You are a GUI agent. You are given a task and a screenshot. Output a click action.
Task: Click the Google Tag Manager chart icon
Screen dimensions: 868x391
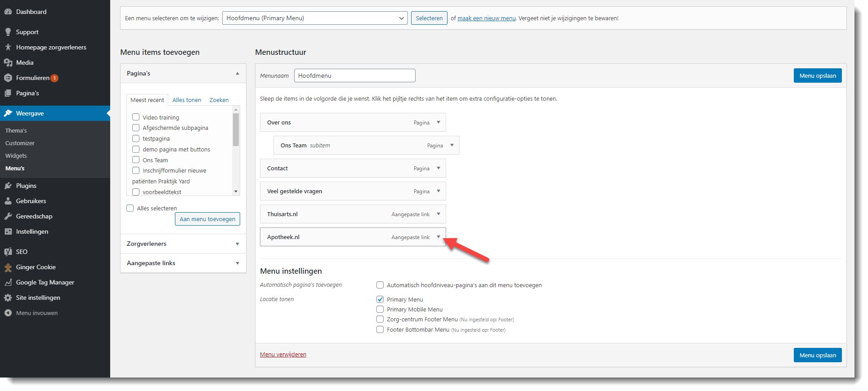click(8, 282)
